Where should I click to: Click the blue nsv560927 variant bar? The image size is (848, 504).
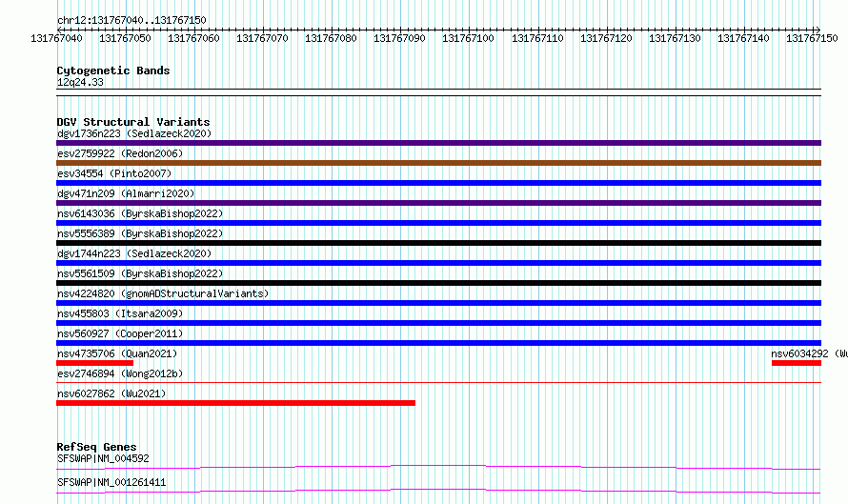(438, 343)
